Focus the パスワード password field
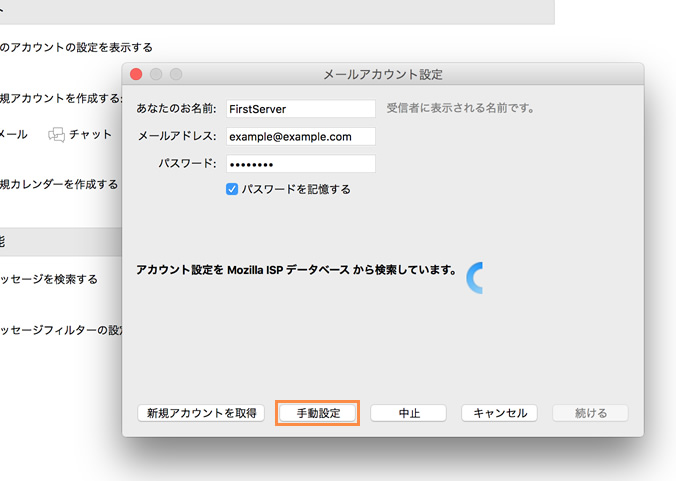676x481 pixels. 300,164
